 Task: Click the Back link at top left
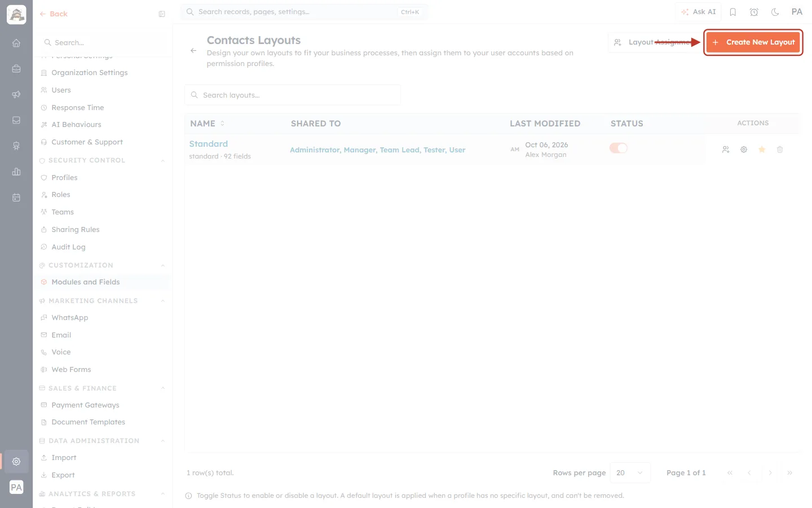pyautogui.click(x=54, y=14)
